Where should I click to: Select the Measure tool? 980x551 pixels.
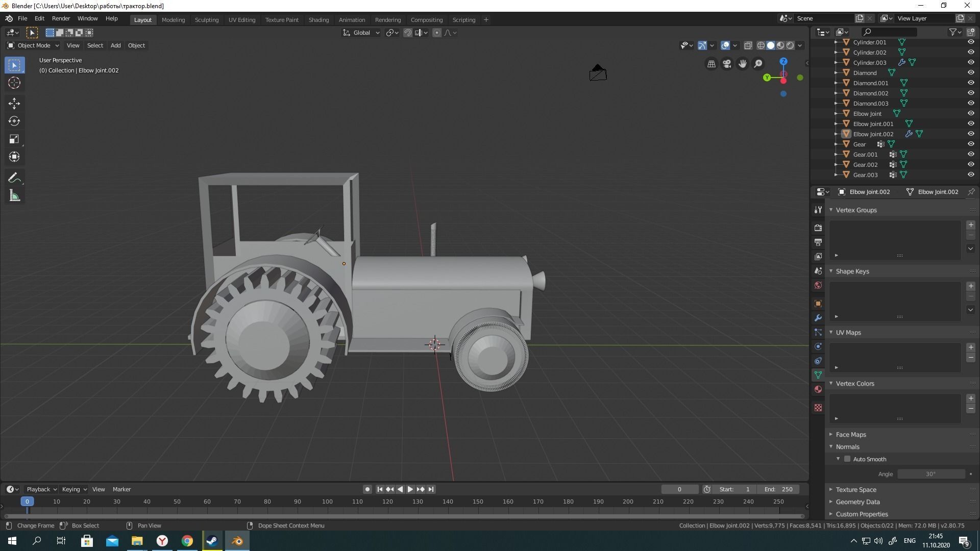tap(14, 195)
